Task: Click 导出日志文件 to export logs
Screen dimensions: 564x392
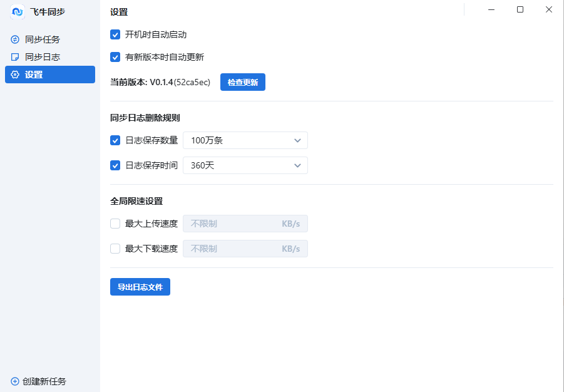Action: pos(140,287)
